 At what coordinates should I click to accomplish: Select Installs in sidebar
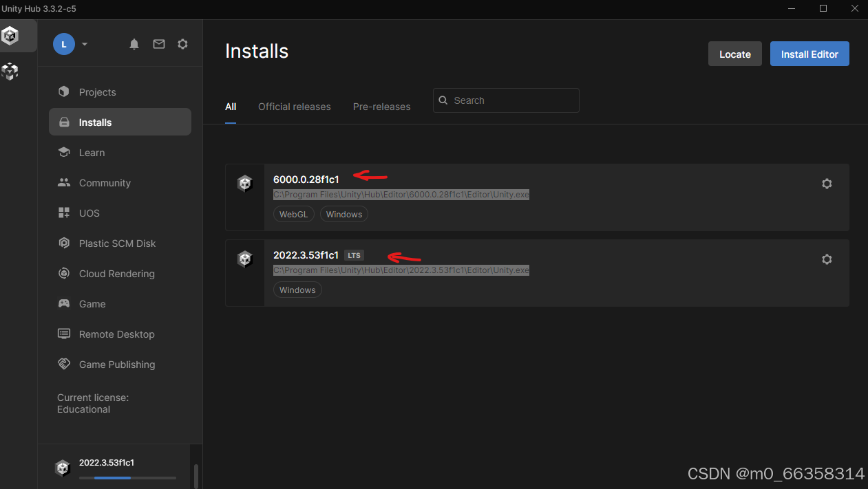pos(120,122)
